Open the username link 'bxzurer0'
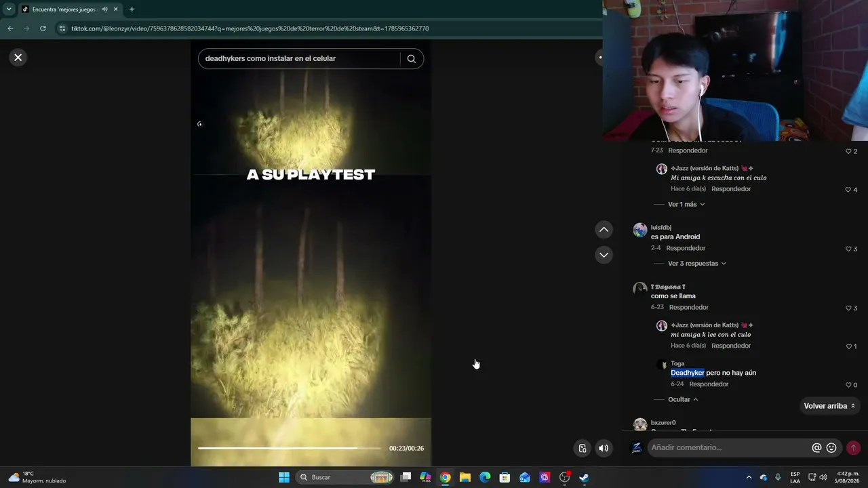 663,423
